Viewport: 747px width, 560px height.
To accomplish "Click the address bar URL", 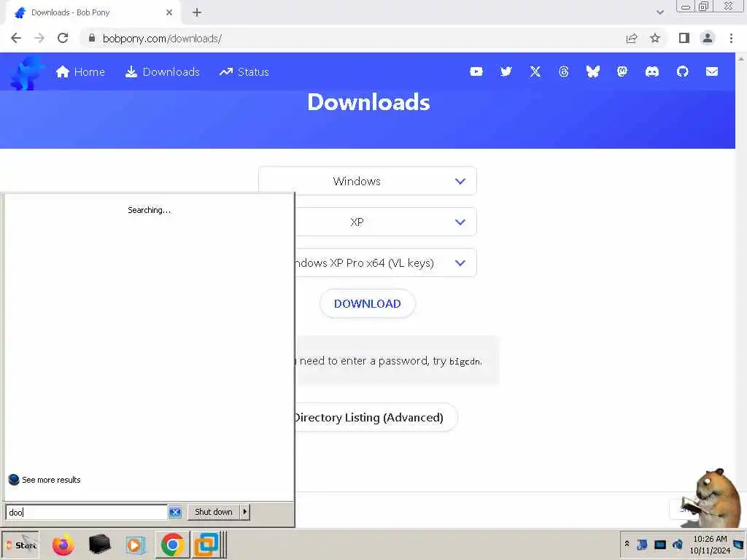I will tap(162, 39).
